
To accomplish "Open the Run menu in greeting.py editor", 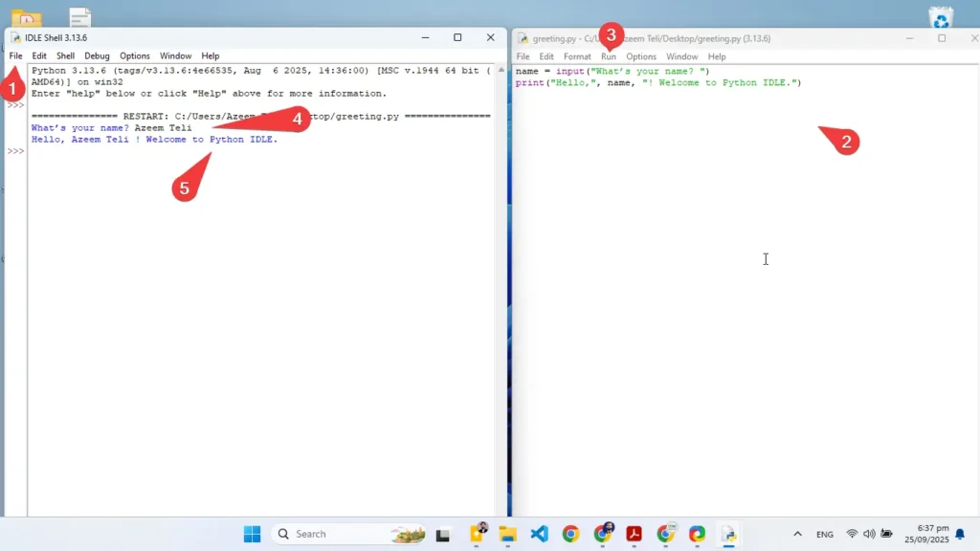I will coord(609,56).
